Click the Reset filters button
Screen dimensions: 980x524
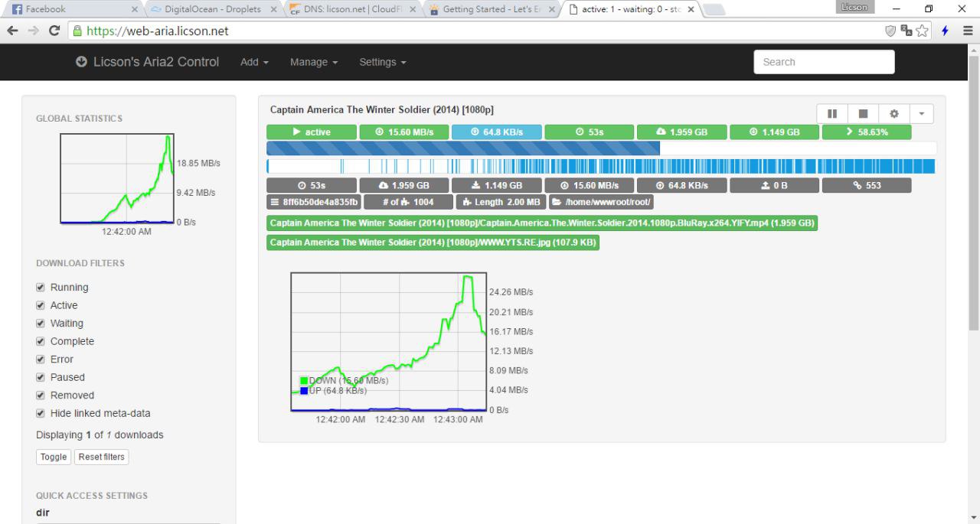[101, 457]
